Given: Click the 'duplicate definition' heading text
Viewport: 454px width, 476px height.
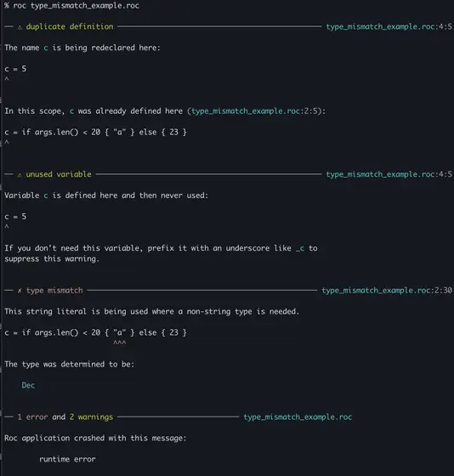Looking at the screenshot, I should [x=70, y=26].
